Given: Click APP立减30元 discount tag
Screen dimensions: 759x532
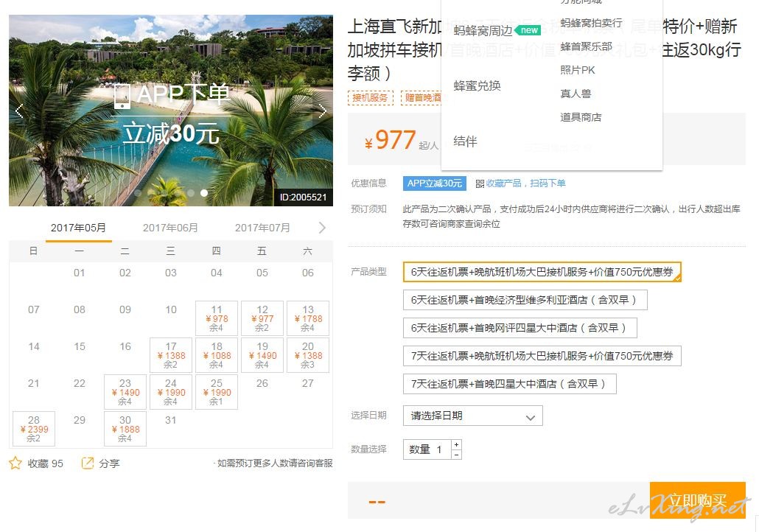Looking at the screenshot, I should [435, 183].
